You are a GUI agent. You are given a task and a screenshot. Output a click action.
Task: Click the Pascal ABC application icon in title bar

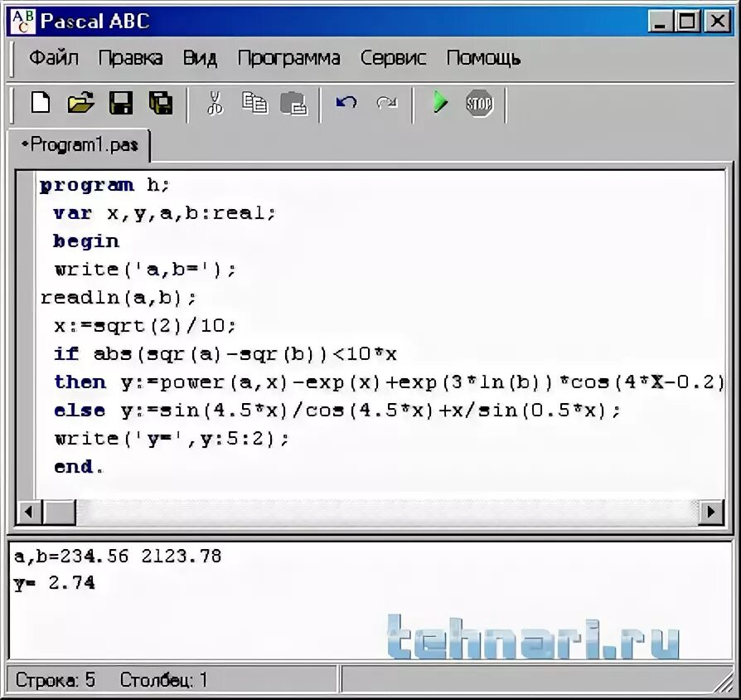pyautogui.click(x=22, y=22)
